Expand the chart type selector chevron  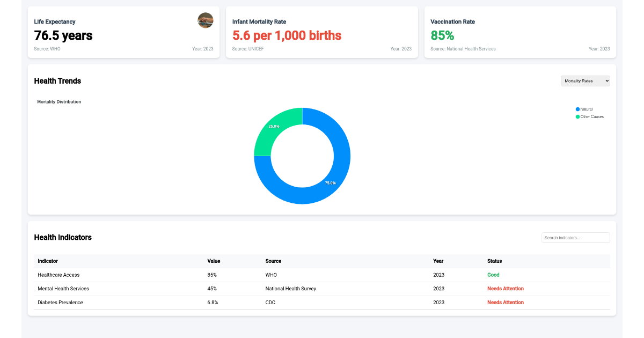(606, 80)
